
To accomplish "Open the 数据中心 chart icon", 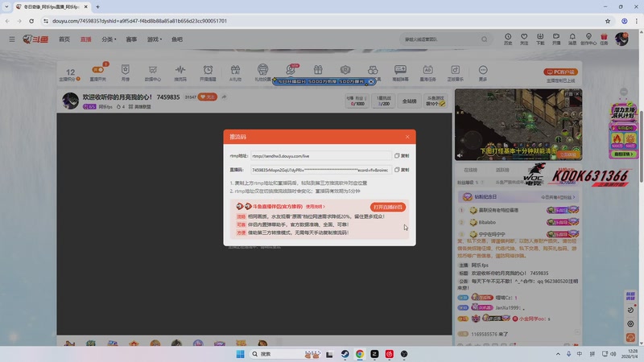I will (x=153, y=72).
